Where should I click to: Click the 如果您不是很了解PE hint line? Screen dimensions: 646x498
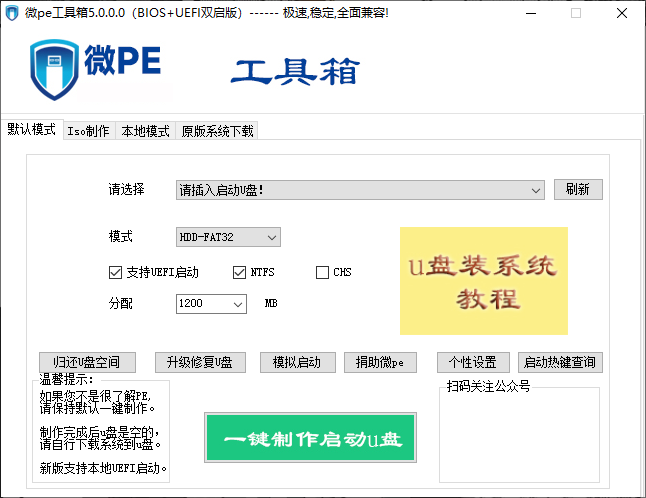click(96, 396)
